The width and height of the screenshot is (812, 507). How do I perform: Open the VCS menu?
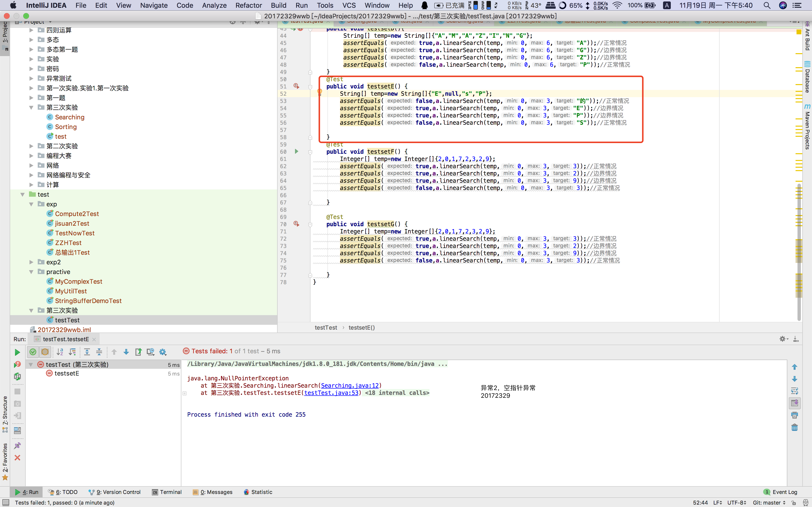(349, 5)
